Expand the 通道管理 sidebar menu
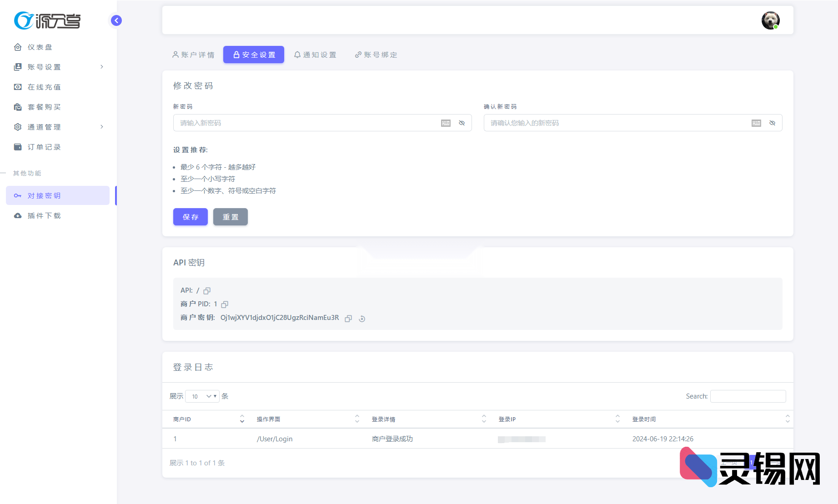Image resolution: width=838 pixels, height=504 pixels. (44, 127)
